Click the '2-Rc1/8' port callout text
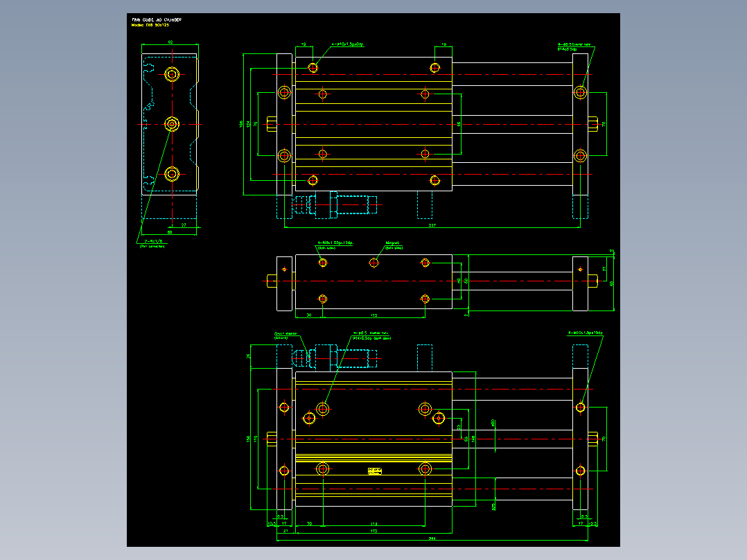Image resolution: width=747 pixels, height=560 pixels. pos(153,242)
